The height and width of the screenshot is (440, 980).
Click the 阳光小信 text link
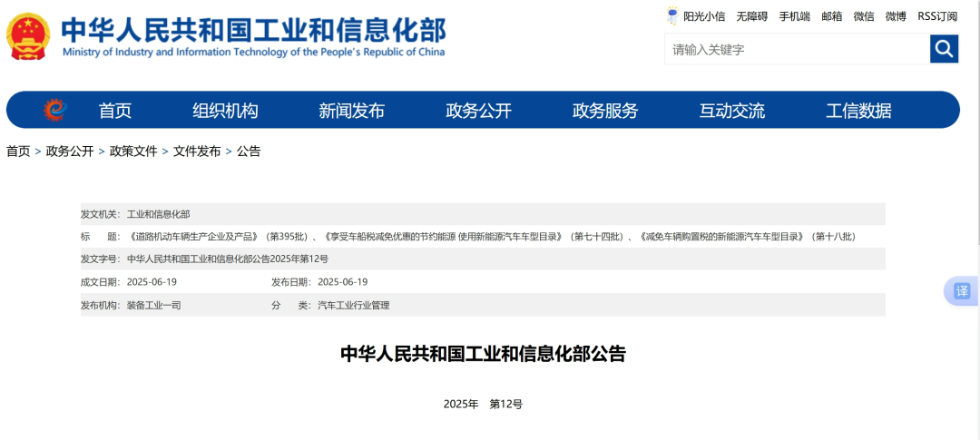pyautogui.click(x=704, y=17)
